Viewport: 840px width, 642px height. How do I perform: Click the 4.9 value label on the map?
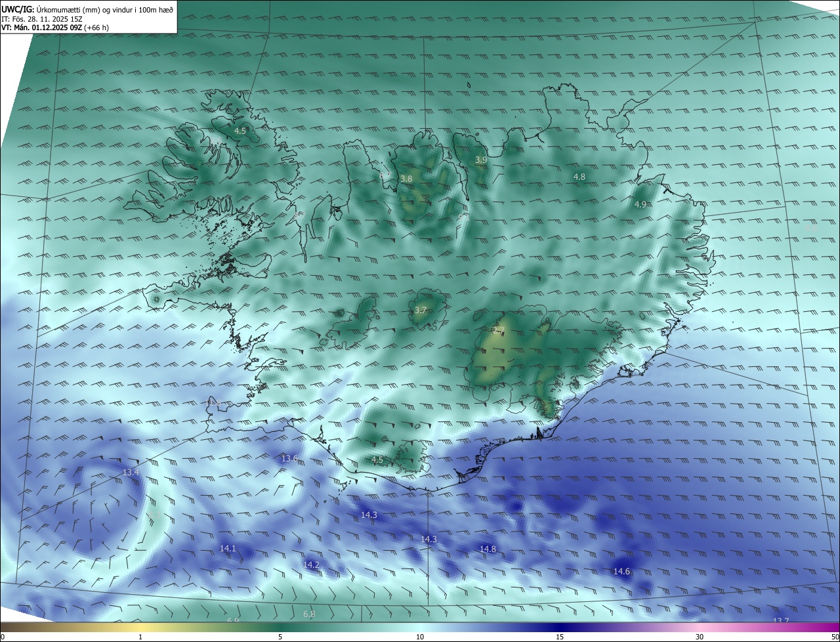pos(640,205)
